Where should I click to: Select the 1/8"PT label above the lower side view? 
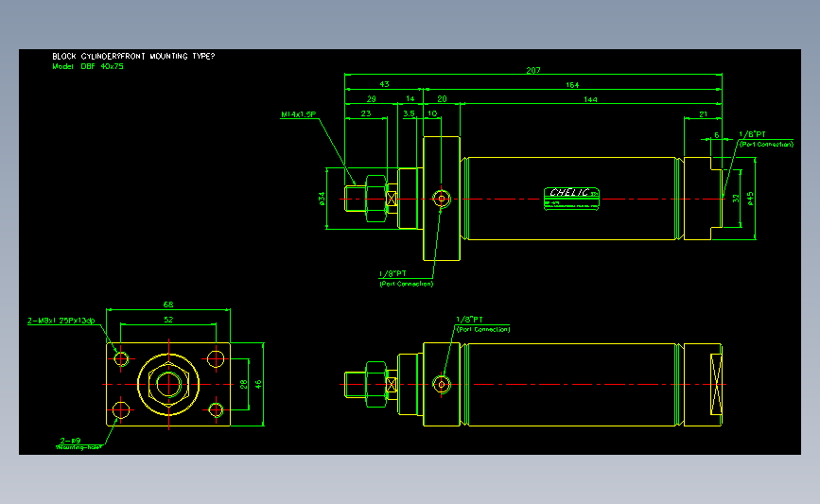[469, 319]
